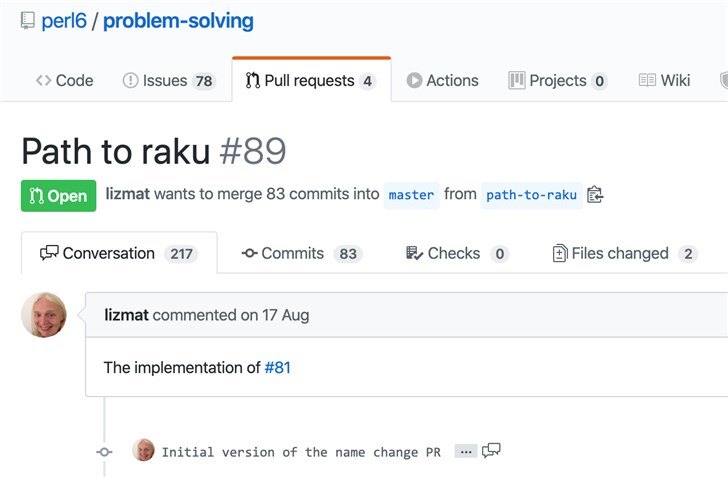
Task: Open the perl6 organization link
Action: pos(64,21)
